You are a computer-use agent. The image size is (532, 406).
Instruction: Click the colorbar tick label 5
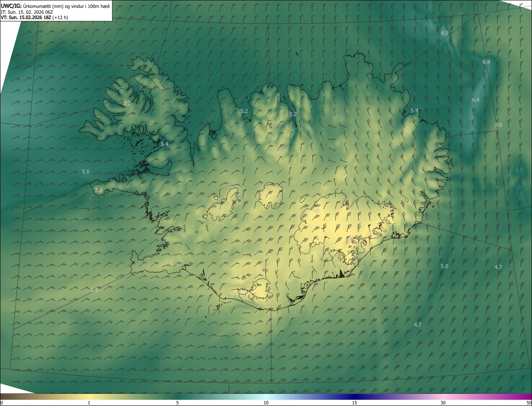pos(177,403)
